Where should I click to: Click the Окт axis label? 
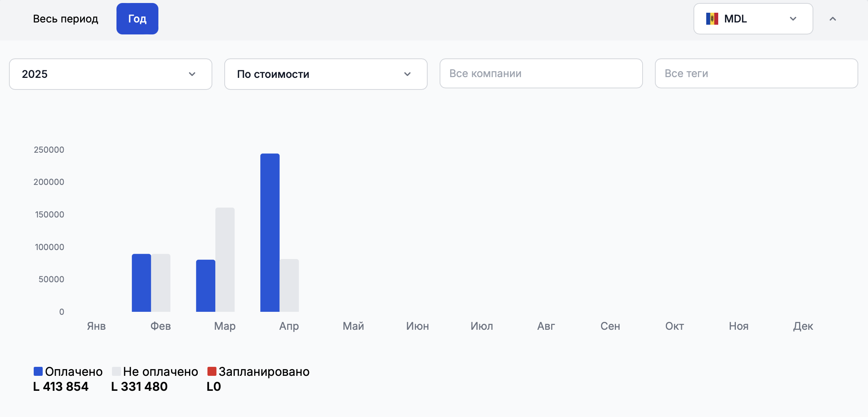click(674, 326)
